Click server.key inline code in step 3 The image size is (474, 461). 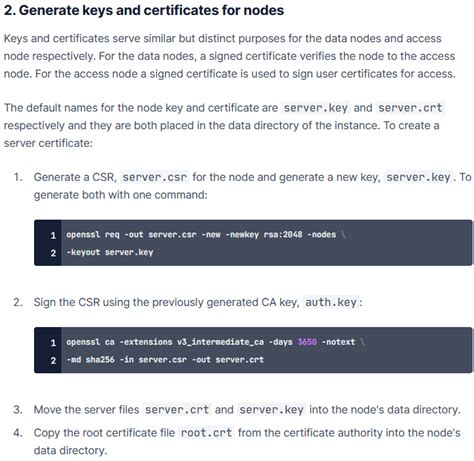(x=271, y=410)
